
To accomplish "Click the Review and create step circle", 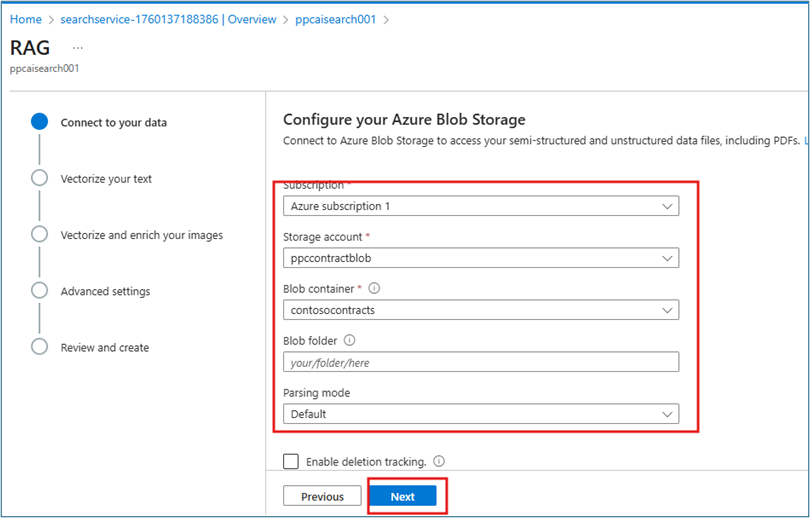I will point(39,347).
